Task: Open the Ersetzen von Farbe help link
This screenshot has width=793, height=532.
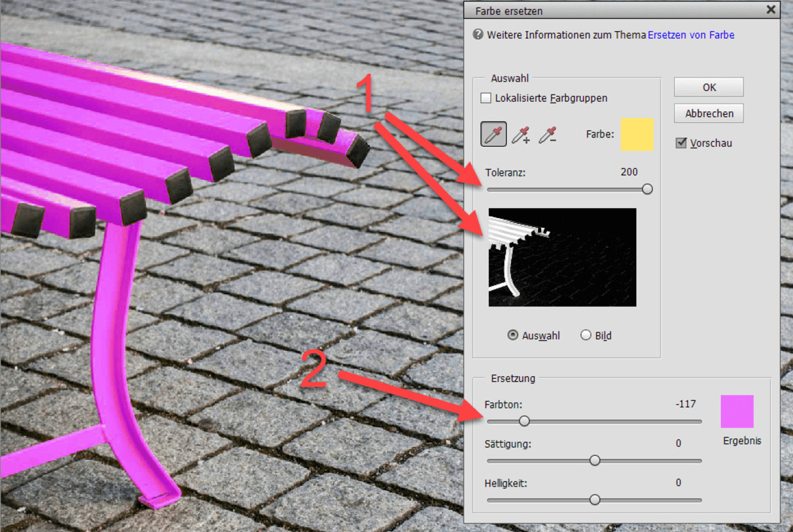Action: pyautogui.click(x=691, y=34)
